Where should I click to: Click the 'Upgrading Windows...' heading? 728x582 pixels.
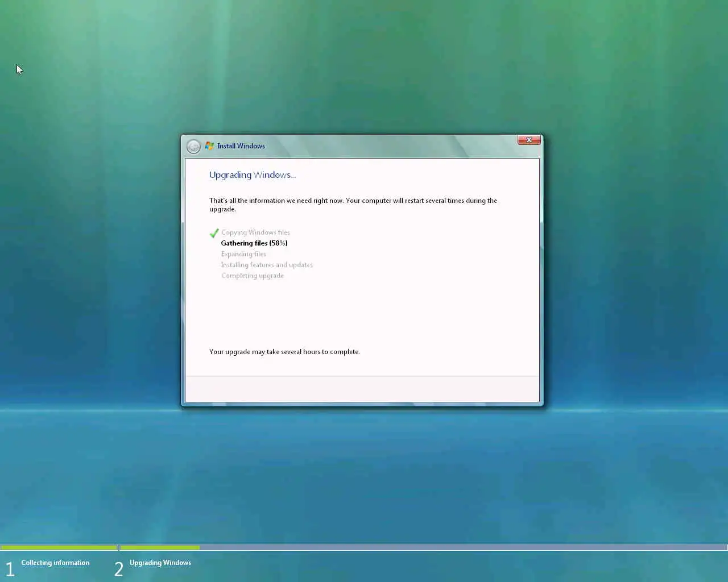253,175
